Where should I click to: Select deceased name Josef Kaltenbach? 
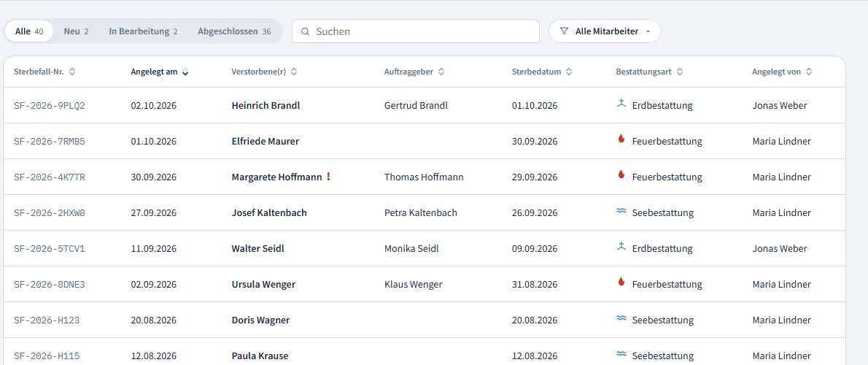click(x=269, y=212)
